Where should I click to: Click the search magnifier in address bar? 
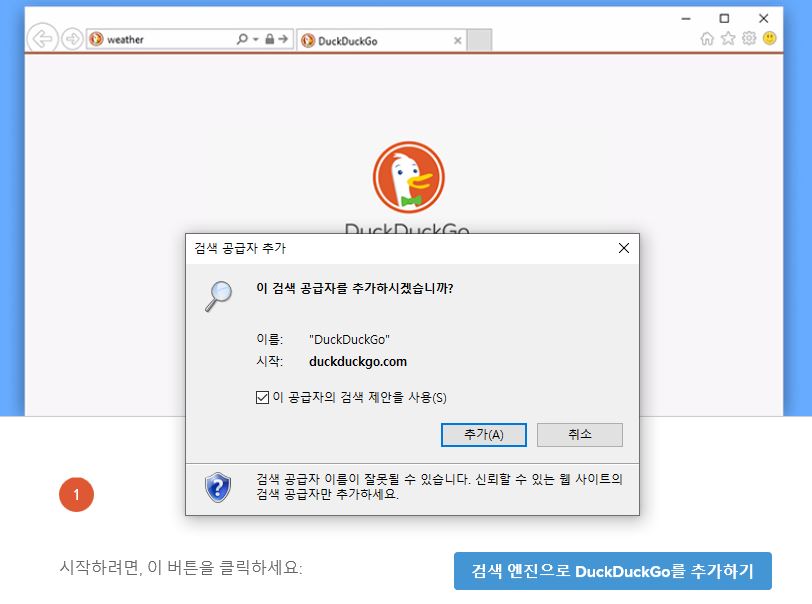242,39
